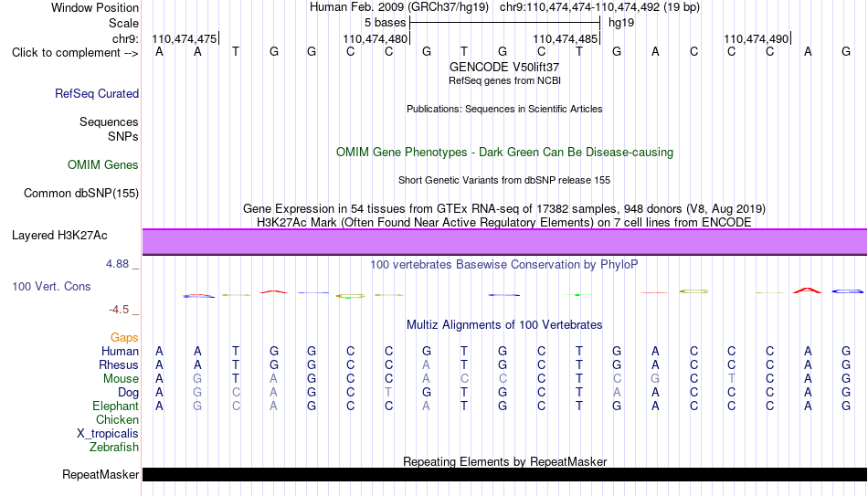868x496 pixels.
Task: Click the H3K27Ac Mark ENCODE title line
Action: 504,223
